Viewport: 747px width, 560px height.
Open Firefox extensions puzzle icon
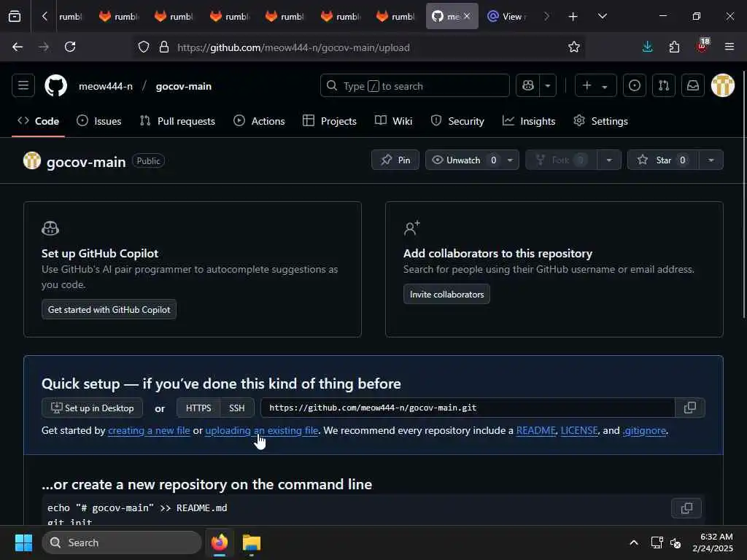(x=674, y=47)
